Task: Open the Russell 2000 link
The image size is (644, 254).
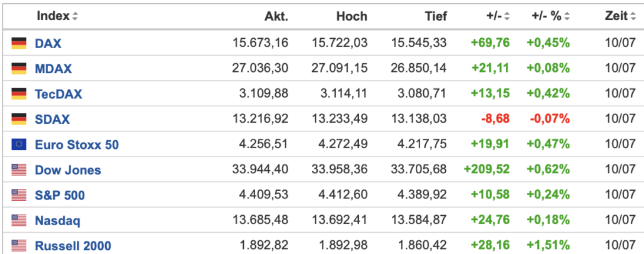Action: coord(73,246)
